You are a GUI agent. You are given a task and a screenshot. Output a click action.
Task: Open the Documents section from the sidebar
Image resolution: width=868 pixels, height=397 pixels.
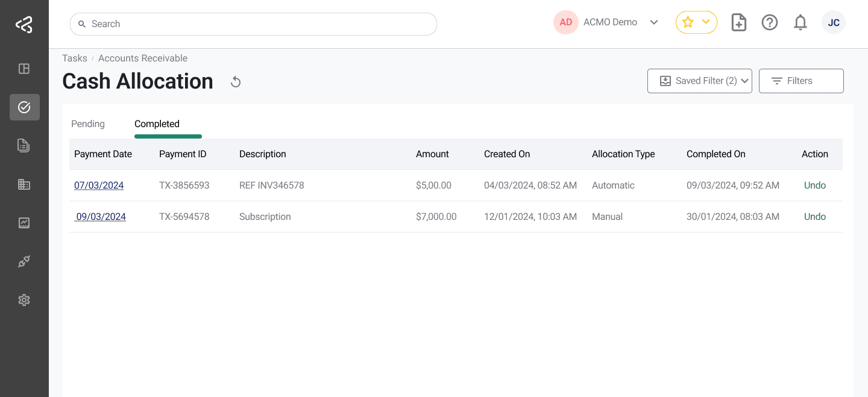point(24,145)
